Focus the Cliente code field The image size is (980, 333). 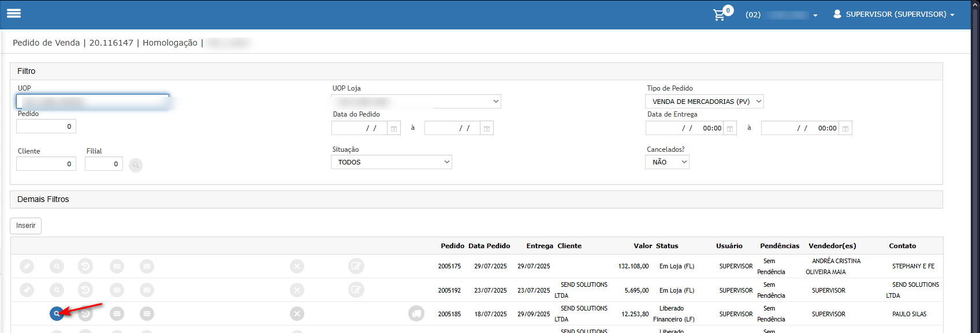46,164
